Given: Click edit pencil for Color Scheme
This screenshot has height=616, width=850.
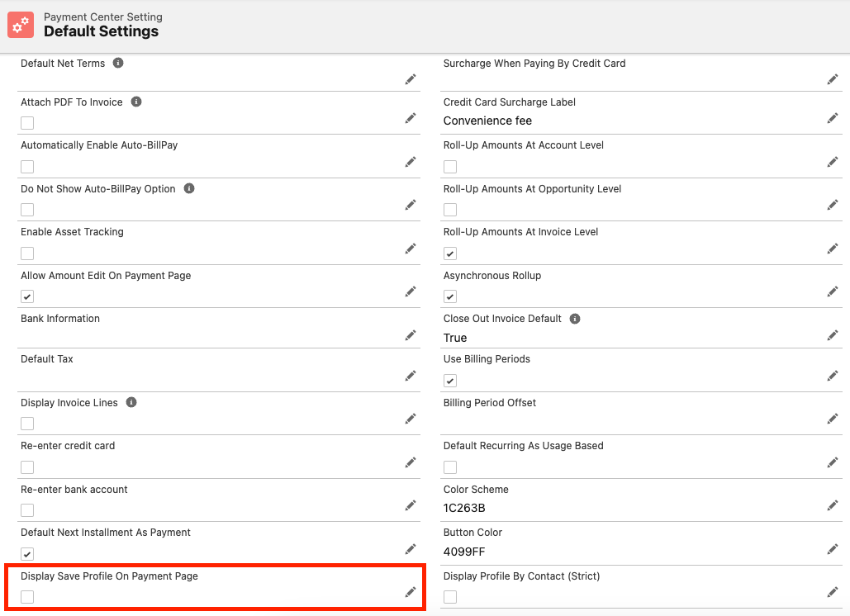Looking at the screenshot, I should [833, 505].
